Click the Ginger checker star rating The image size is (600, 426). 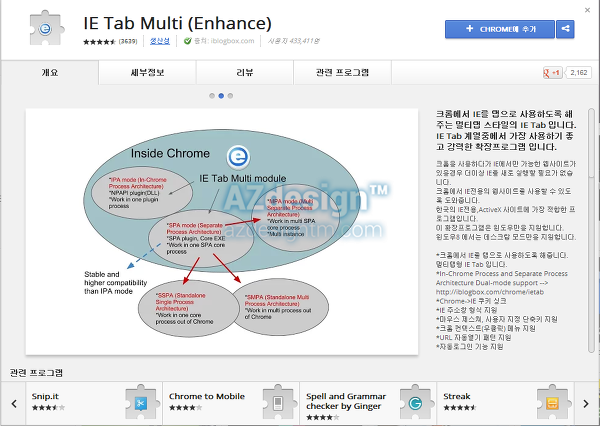[323, 417]
